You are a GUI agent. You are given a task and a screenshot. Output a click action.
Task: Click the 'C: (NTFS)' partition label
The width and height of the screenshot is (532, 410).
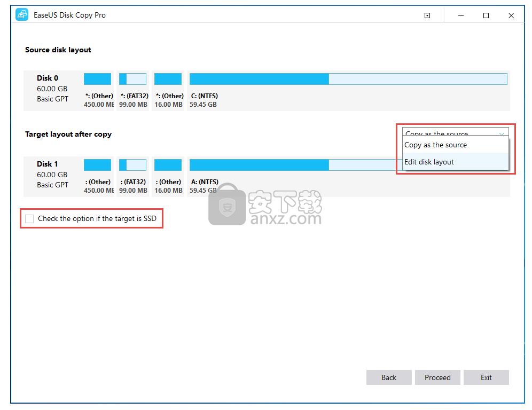pos(204,96)
